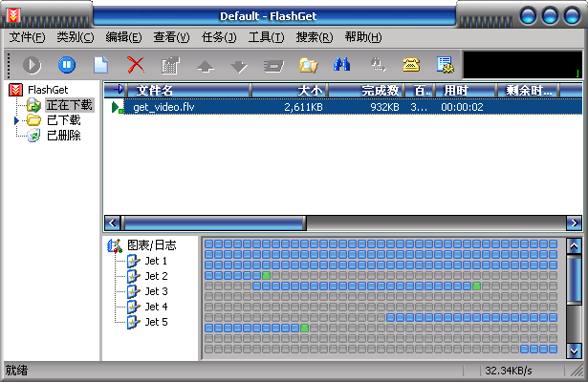
Task: Click the Start download toolbar button
Action: pyautogui.click(x=32, y=65)
